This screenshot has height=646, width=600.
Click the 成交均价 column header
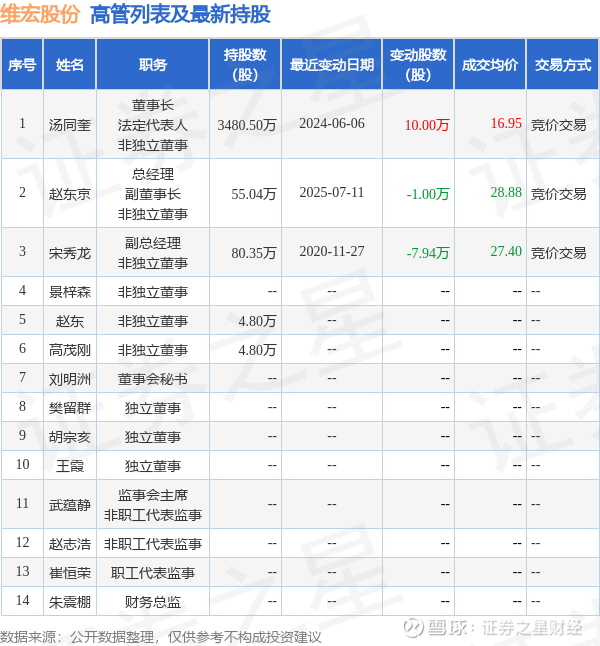tap(490, 64)
